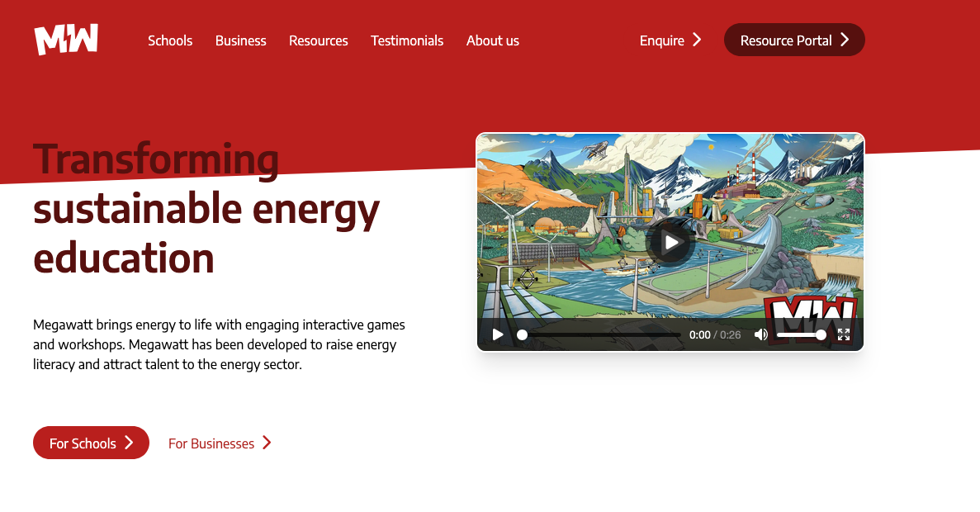Viewport: 980px width, 512px height.
Task: Click the Enquire link text
Action: coord(661,40)
